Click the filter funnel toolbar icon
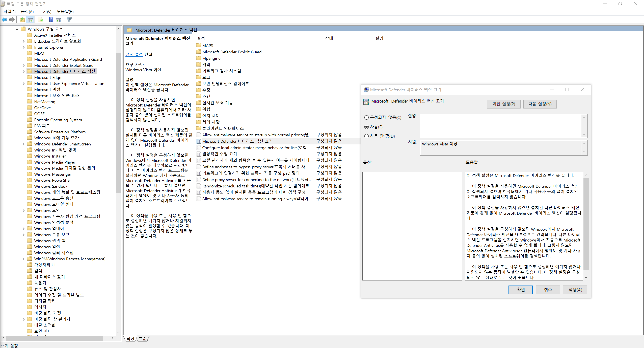 (x=69, y=19)
